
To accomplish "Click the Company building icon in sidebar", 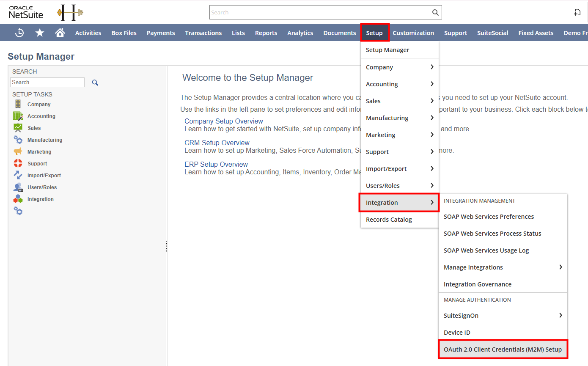I will [18, 104].
